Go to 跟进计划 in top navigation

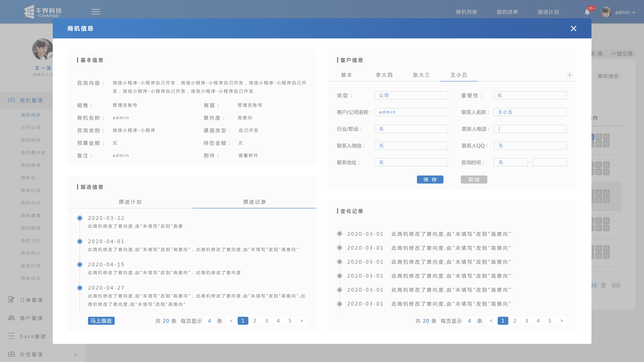[548, 12]
